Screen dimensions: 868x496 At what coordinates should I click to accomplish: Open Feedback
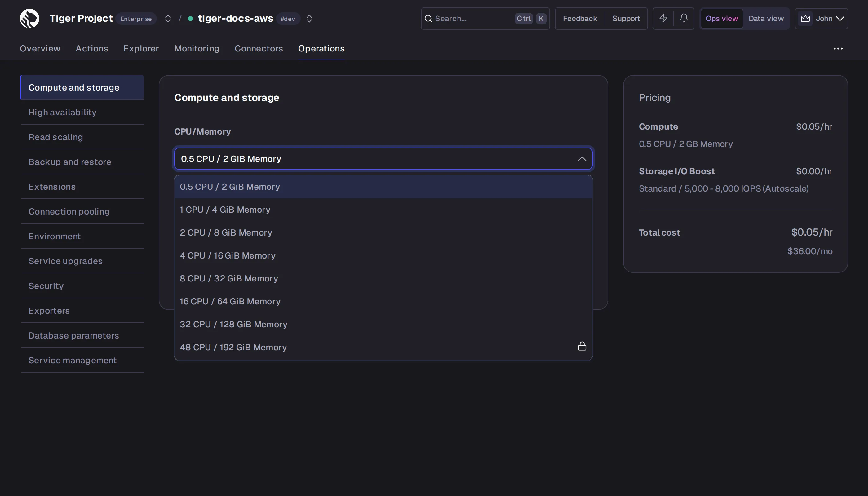[580, 19]
